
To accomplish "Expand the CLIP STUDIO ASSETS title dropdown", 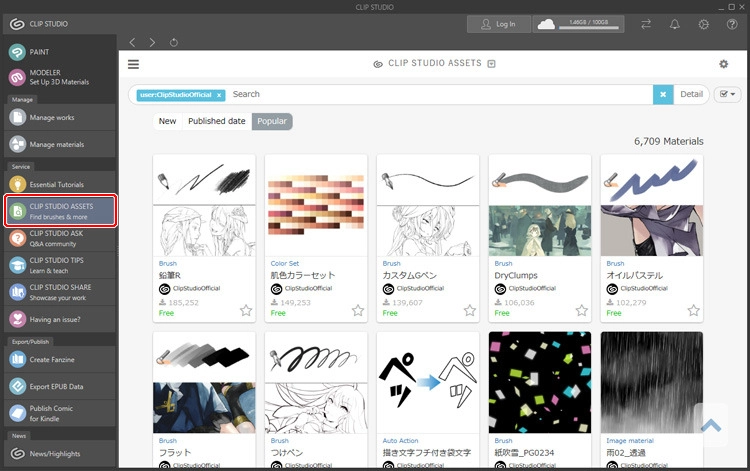I will 491,64.
